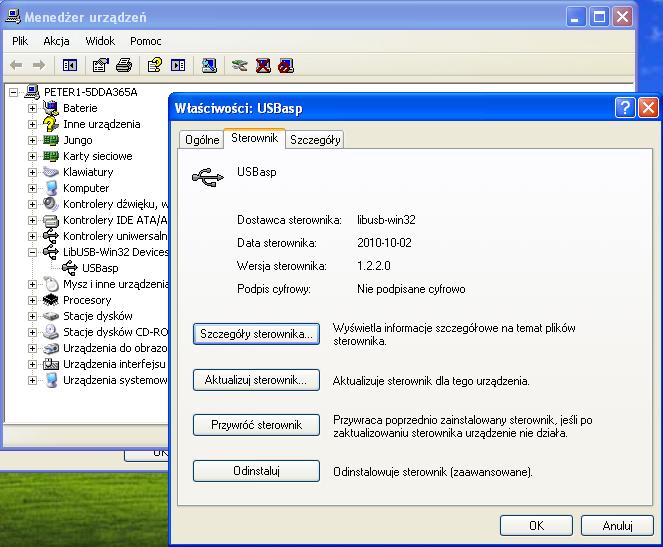This screenshot has height=547, width=663.
Task: Click the Print toolbar icon
Action: [x=124, y=66]
